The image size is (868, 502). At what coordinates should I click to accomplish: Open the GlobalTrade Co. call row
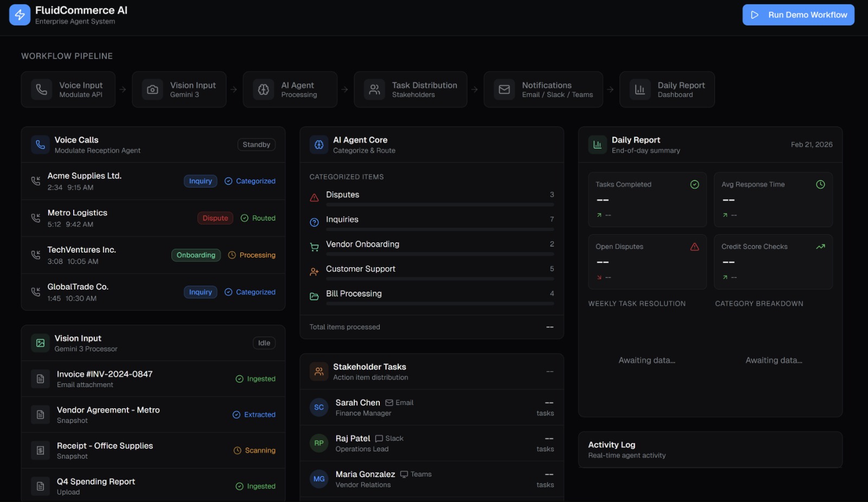click(x=153, y=292)
